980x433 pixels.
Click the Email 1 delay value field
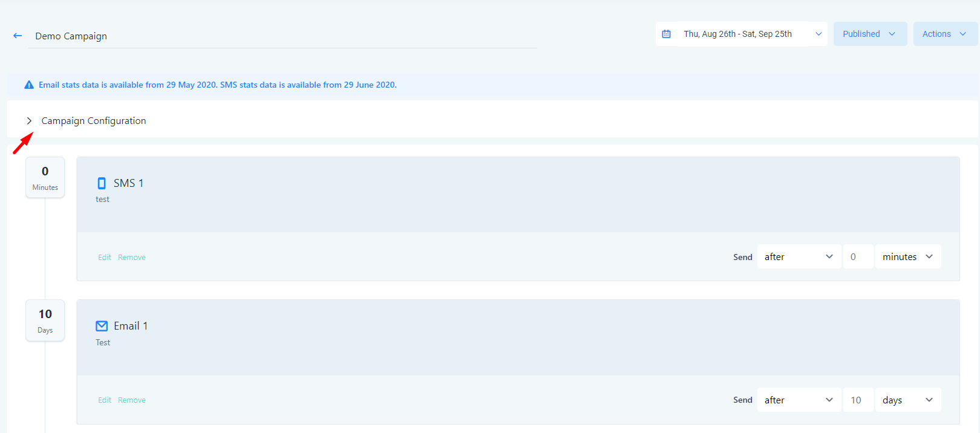(x=858, y=400)
